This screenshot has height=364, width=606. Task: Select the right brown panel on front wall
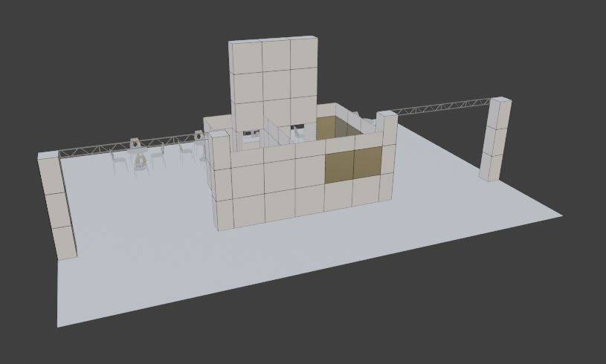pos(367,163)
